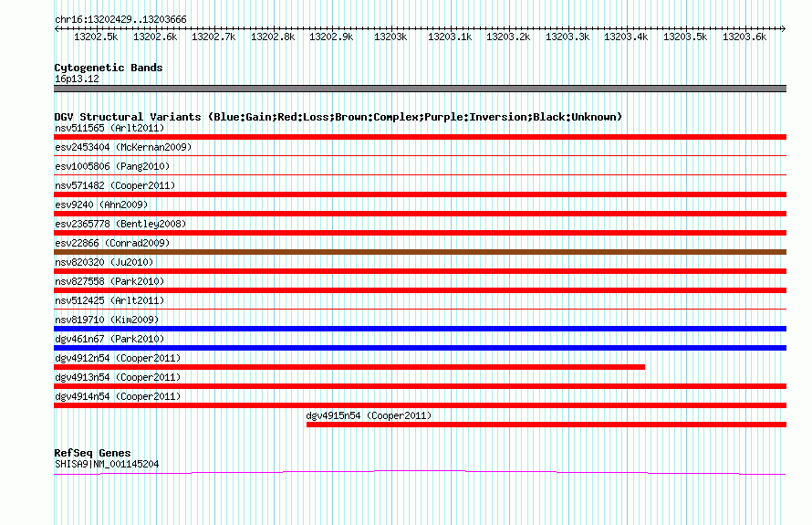
Task: Click the 13202.6k ruler tick label
Action: point(155,37)
